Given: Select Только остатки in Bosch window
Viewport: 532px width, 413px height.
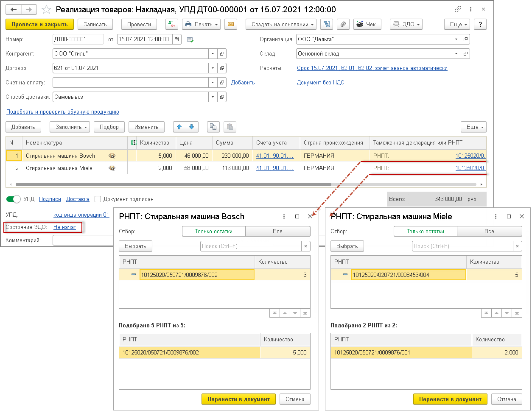Looking at the screenshot, I should pyautogui.click(x=214, y=232).
